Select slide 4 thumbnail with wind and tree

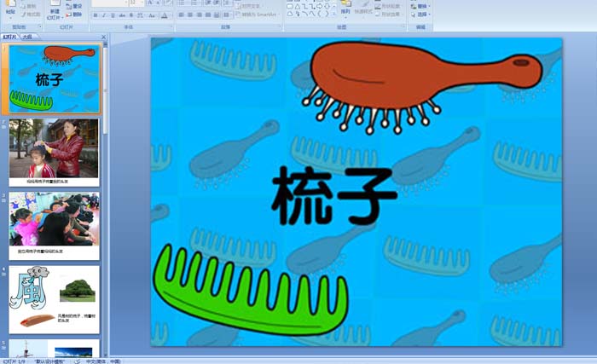(x=54, y=300)
